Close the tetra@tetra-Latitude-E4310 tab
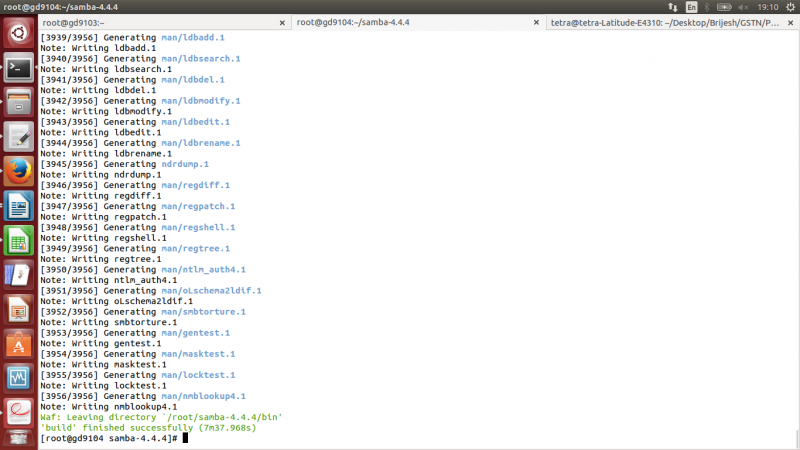This screenshot has height=450, width=800. [x=790, y=22]
